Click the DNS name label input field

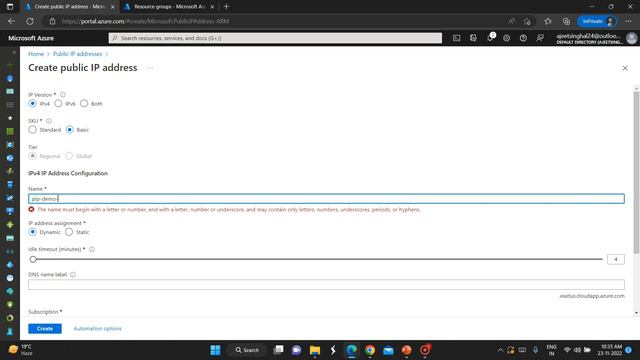pos(326,284)
